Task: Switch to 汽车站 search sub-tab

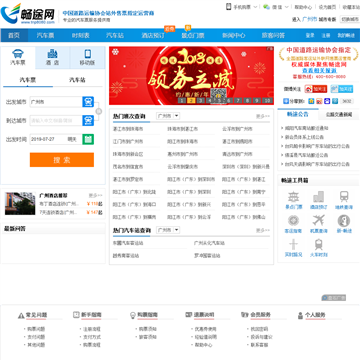Action: (x=77, y=80)
